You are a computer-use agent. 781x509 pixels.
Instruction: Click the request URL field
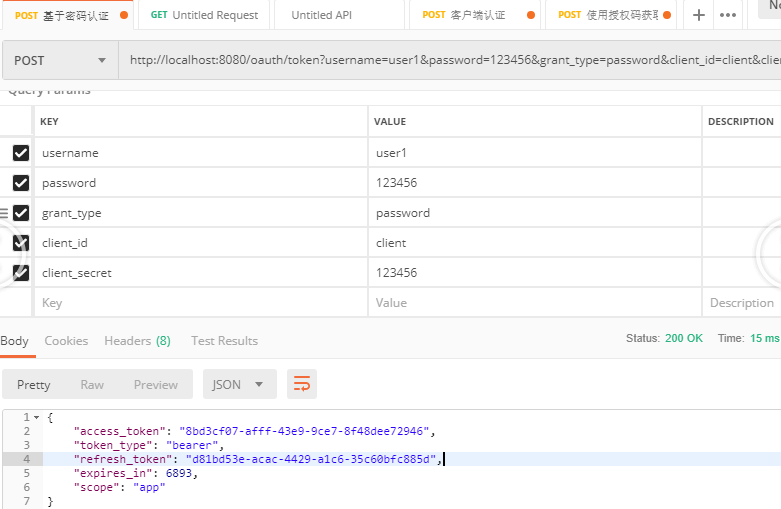point(450,60)
